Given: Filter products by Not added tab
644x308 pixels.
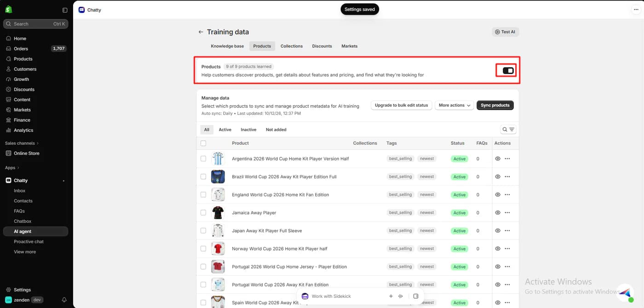Looking at the screenshot, I should point(276,130).
